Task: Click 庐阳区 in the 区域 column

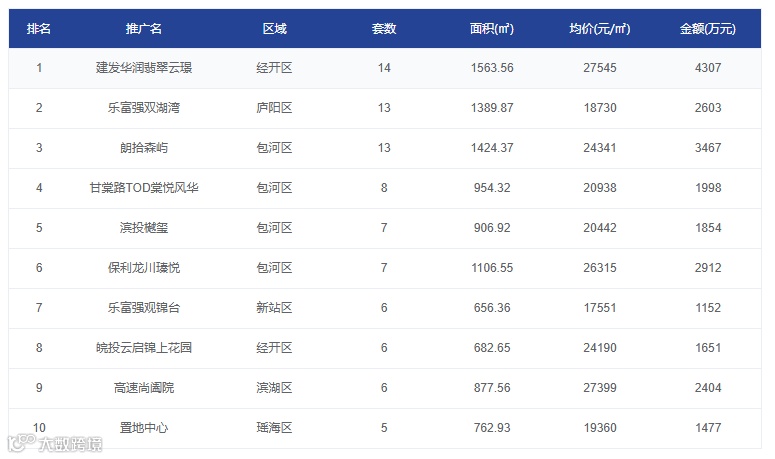Action: click(274, 108)
